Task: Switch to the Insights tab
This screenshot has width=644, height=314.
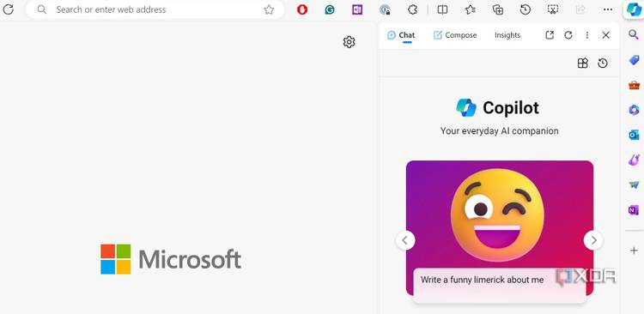Action: pyautogui.click(x=507, y=35)
